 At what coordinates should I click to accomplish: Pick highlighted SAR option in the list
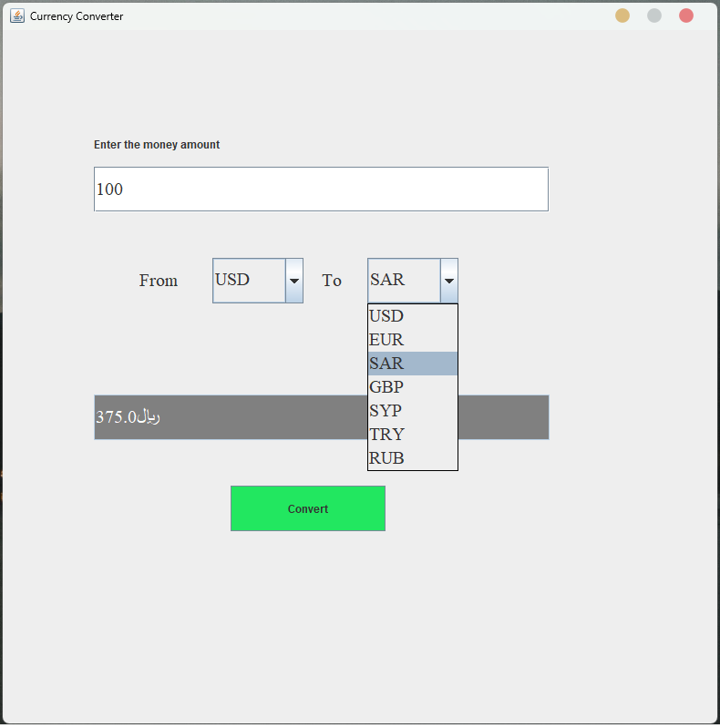point(412,364)
